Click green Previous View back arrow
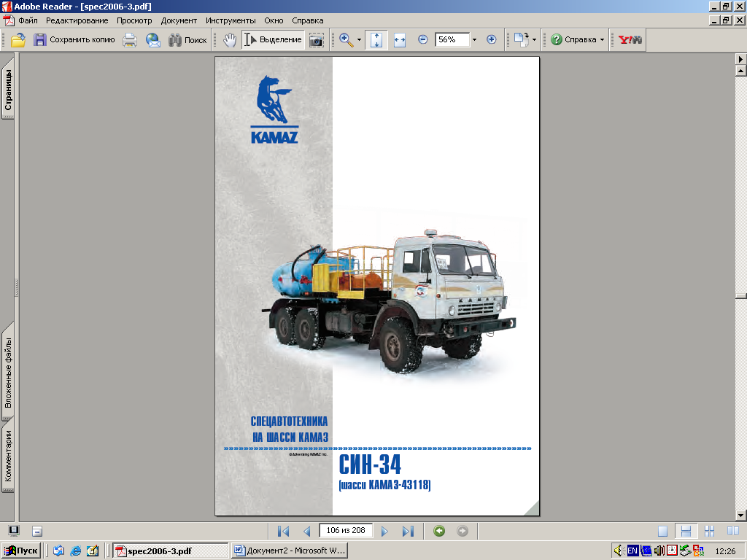747x560 pixels. pyautogui.click(x=439, y=531)
